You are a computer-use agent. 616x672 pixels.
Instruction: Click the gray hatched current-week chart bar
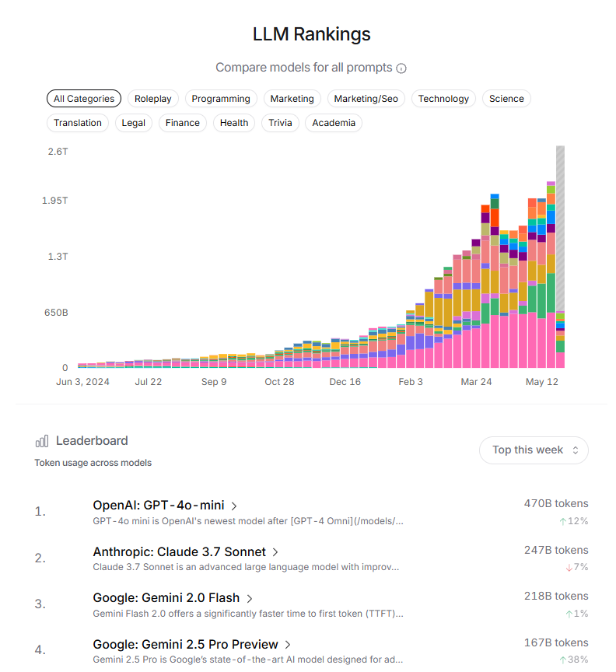coord(560,229)
